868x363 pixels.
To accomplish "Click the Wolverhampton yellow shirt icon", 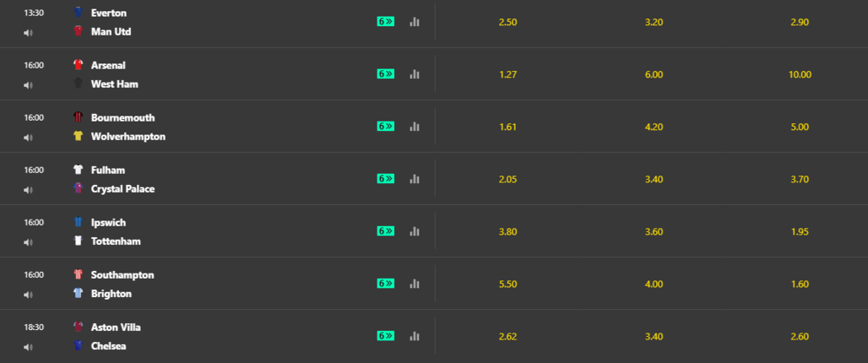I will 78,136.
